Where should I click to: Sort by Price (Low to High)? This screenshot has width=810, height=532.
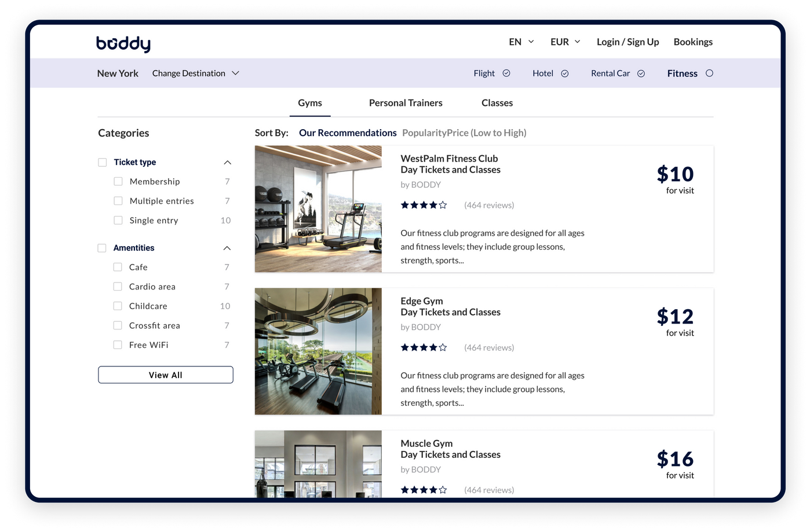click(x=486, y=133)
